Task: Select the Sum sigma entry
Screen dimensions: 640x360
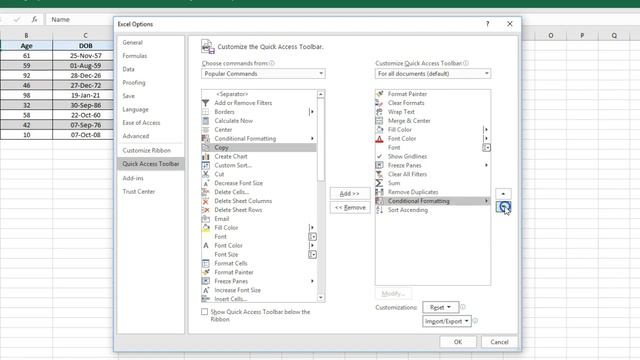Action: [x=433, y=183]
